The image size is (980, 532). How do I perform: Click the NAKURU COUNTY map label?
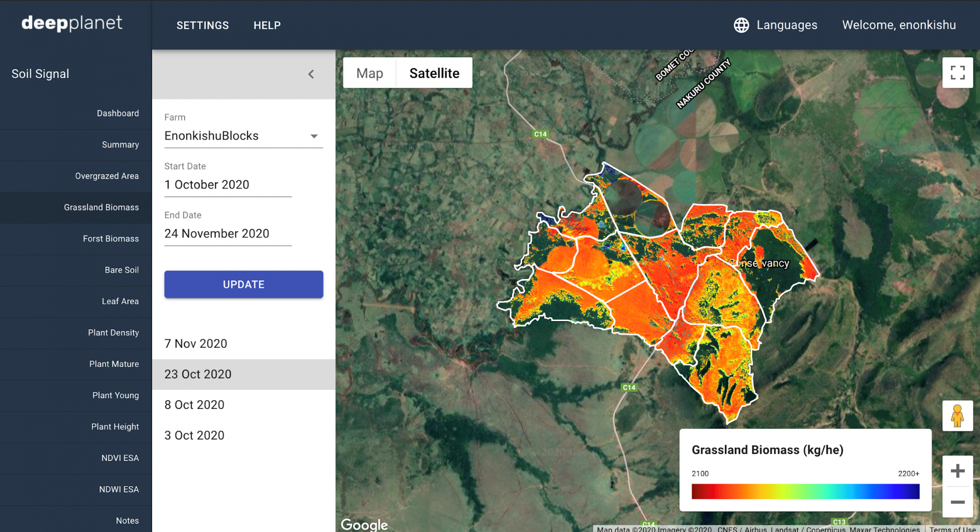point(703,84)
